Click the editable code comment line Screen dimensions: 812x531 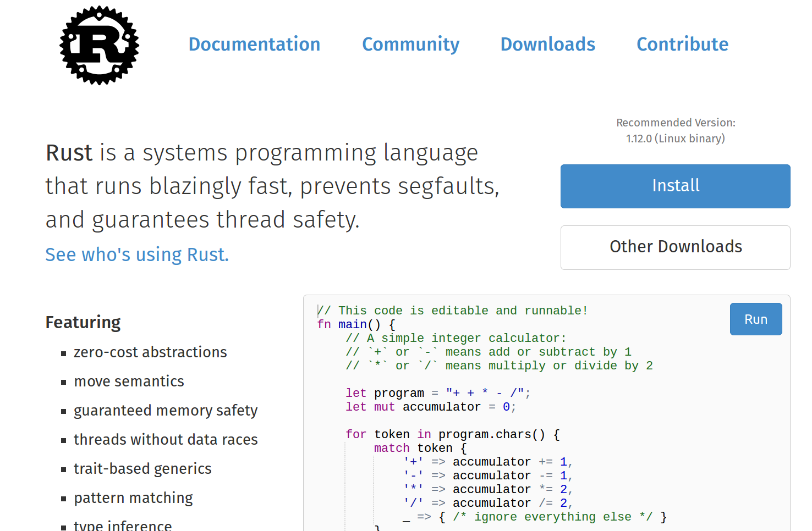(x=452, y=311)
